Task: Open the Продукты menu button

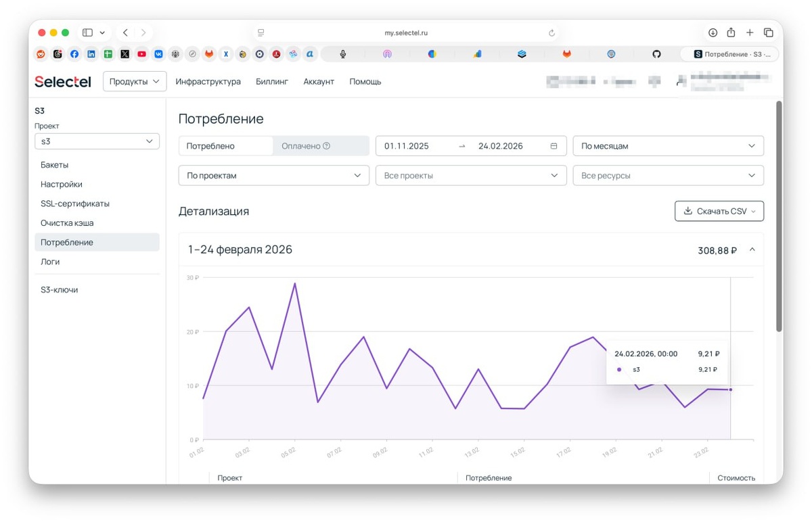Action: pos(135,82)
